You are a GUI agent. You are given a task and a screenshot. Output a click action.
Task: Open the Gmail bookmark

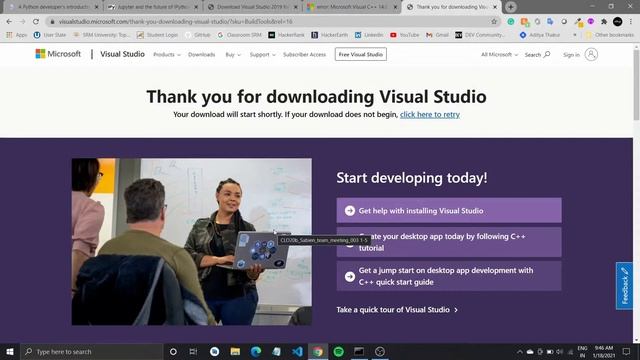pyautogui.click(x=437, y=35)
